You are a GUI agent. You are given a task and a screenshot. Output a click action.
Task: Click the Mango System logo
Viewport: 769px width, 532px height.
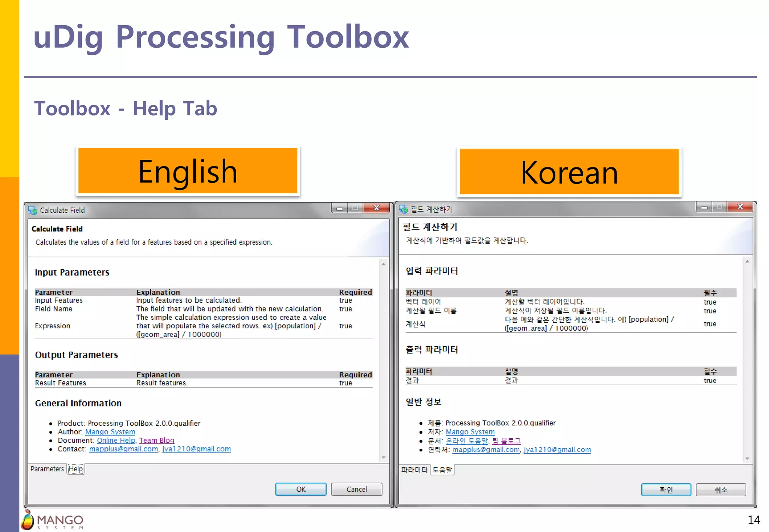52,520
